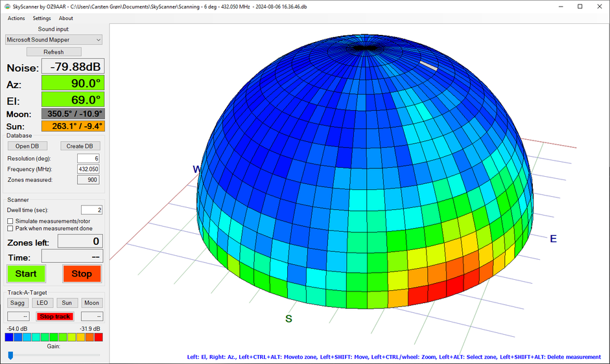
Task: Click the -31.9 dB scale label
Action: 90,328
